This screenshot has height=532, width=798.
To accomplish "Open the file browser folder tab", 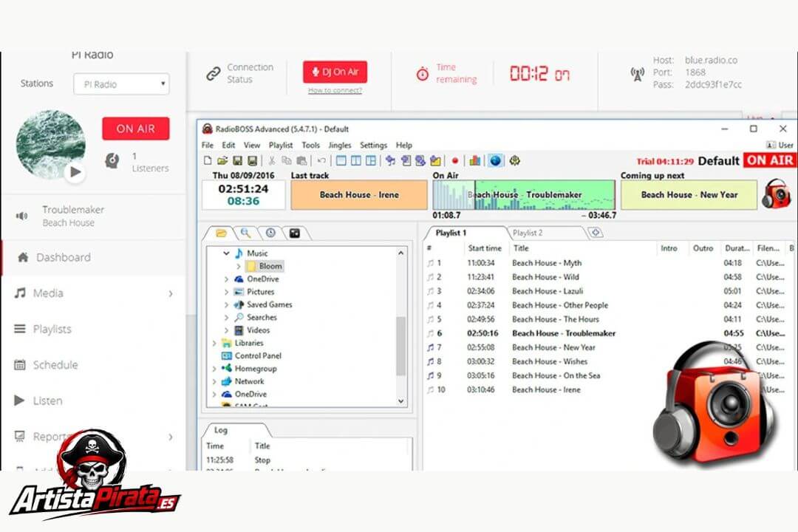I will (x=222, y=233).
